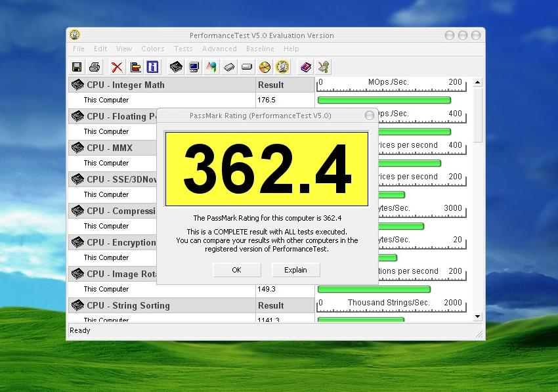Click the Explain button
The image size is (558, 392).
[x=295, y=270]
